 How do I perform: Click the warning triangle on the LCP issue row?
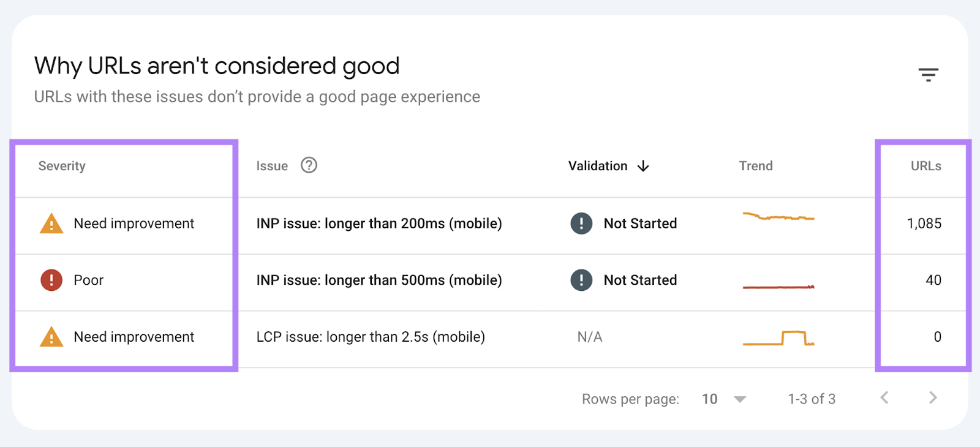click(x=51, y=337)
